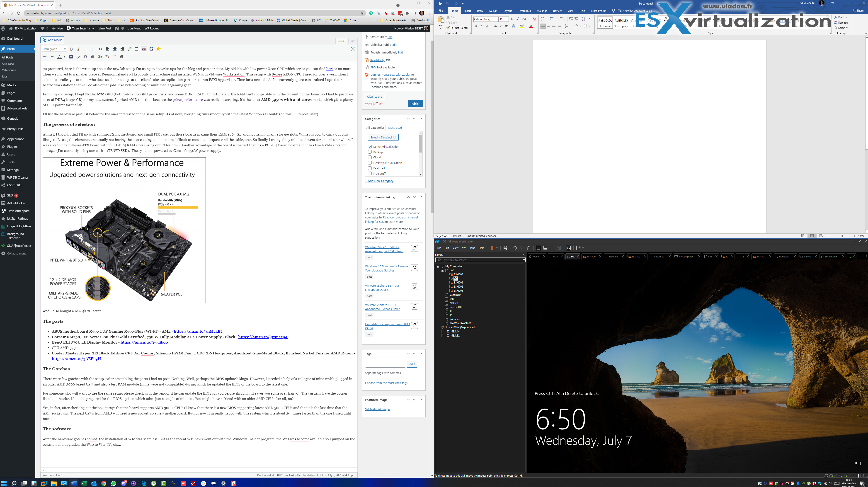868x487 pixels.
Task: Show paragraph marks in Word ribbon
Action: pos(590,19)
